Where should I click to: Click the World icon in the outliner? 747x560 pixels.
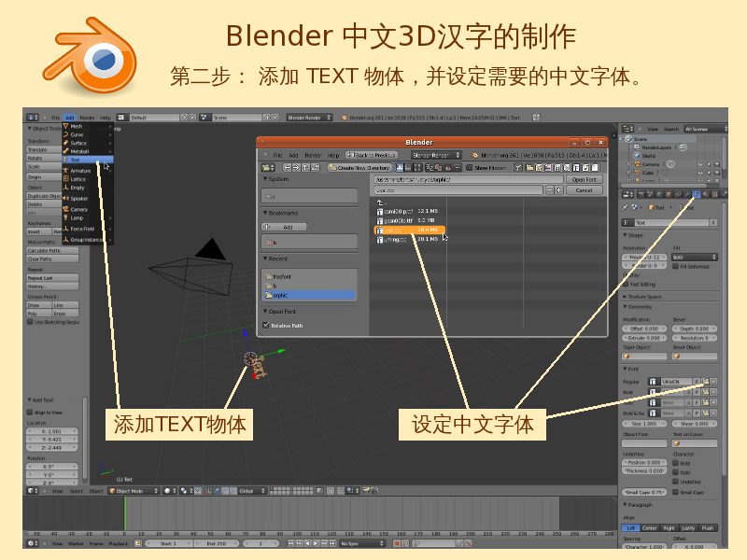point(637,156)
